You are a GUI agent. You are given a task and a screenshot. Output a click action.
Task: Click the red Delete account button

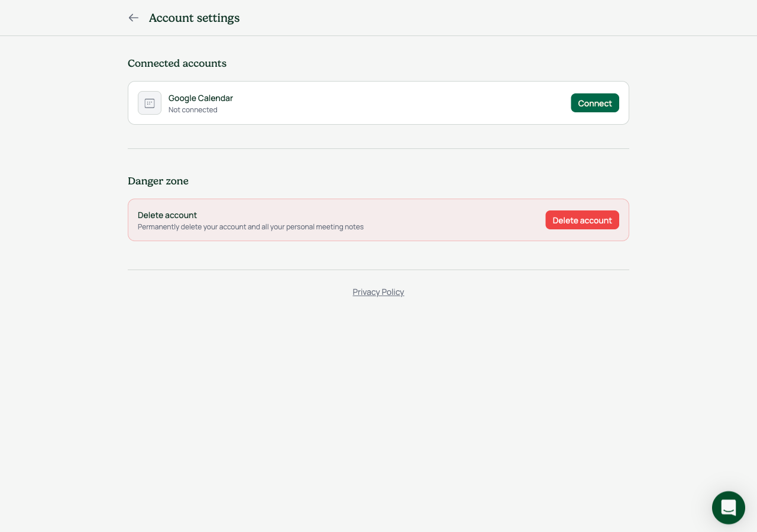point(582,220)
